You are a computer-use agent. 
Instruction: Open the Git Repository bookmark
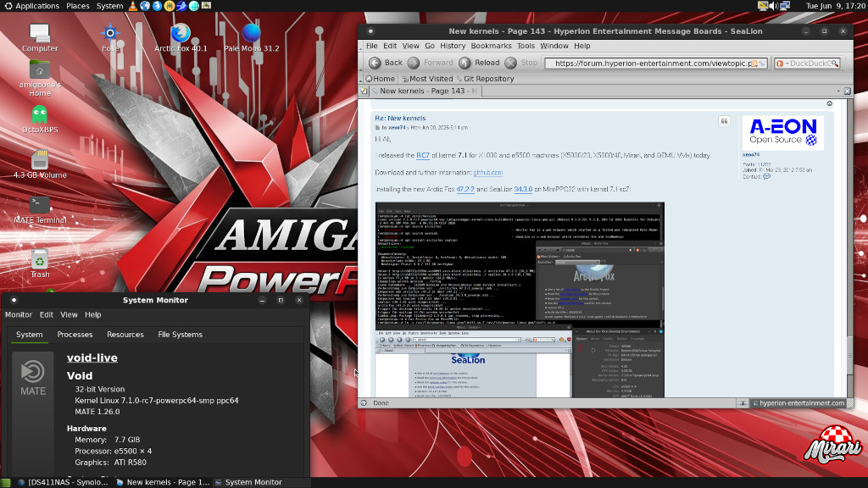485,79
